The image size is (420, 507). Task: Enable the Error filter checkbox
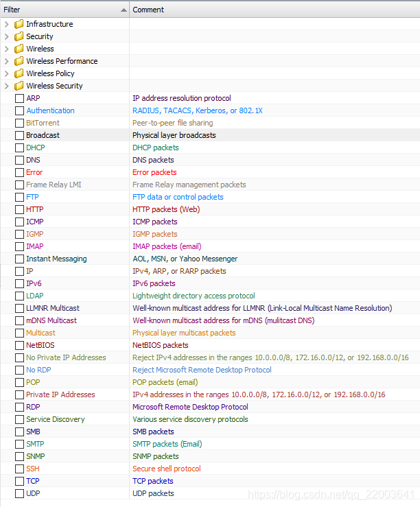coord(19,172)
